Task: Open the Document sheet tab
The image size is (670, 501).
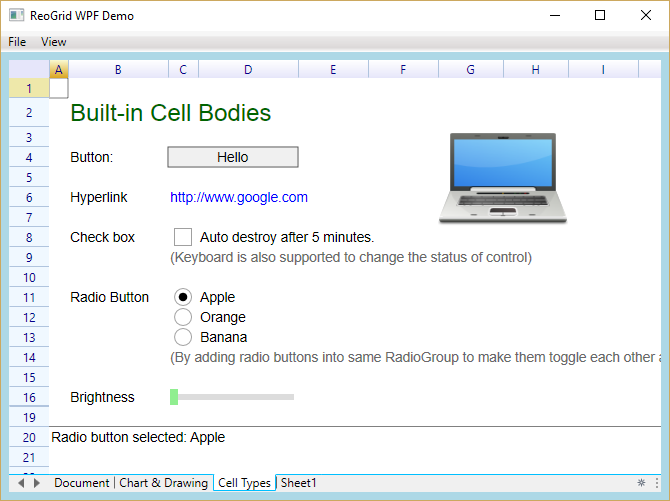Action: coord(81,483)
